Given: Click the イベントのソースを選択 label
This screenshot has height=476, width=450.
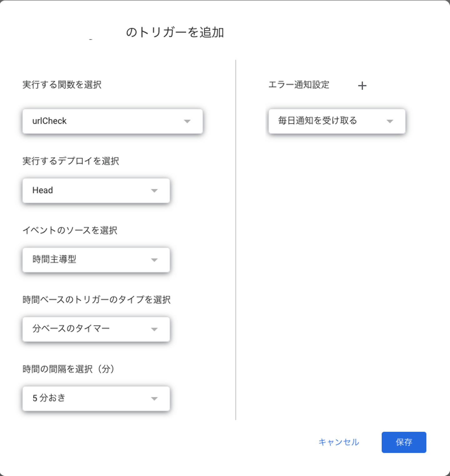Looking at the screenshot, I should (70, 230).
